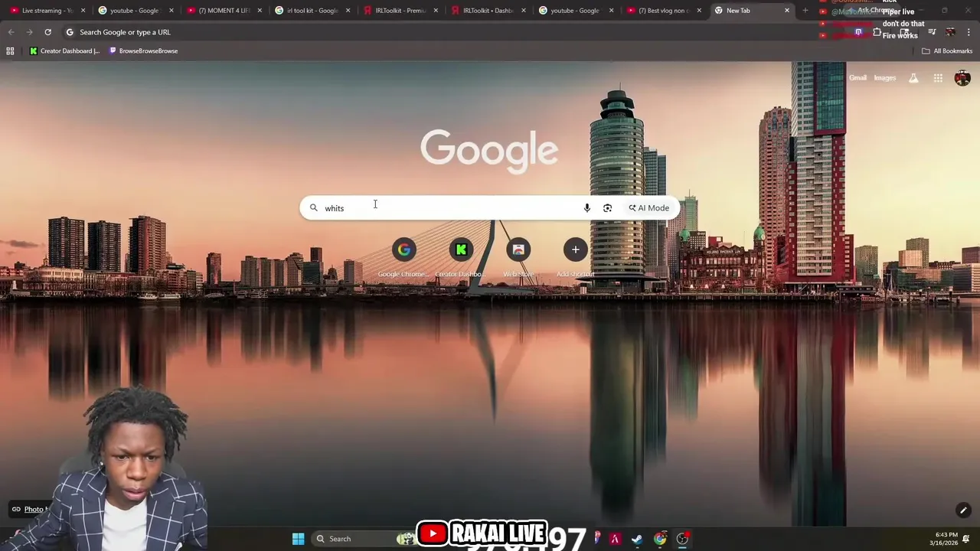
Task: Open the red 'A' app in taskbar
Action: (x=614, y=539)
